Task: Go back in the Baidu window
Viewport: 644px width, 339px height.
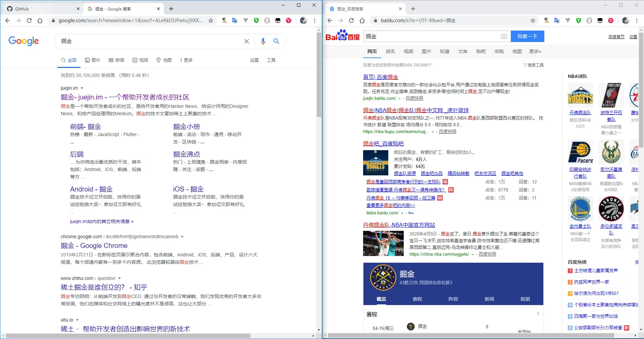Action: [x=330, y=20]
